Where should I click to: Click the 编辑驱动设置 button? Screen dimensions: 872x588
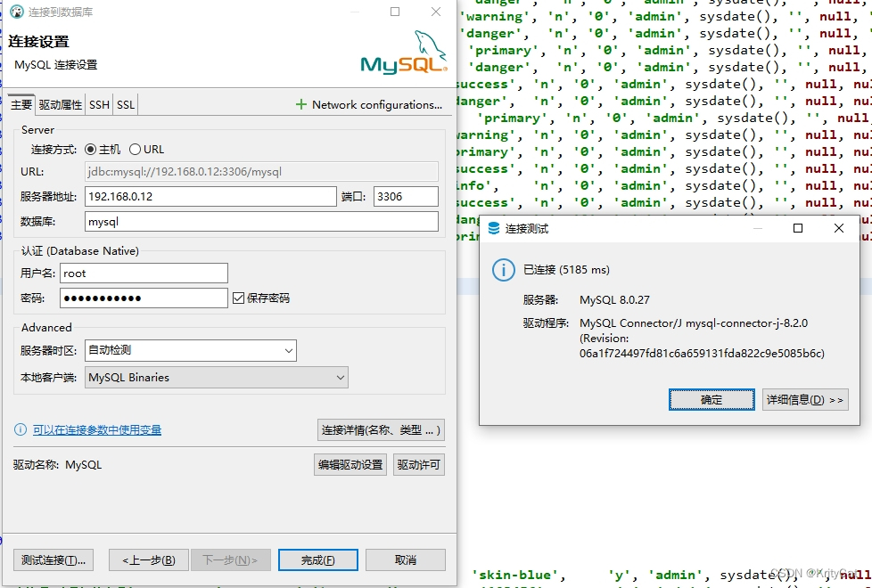pyautogui.click(x=350, y=464)
